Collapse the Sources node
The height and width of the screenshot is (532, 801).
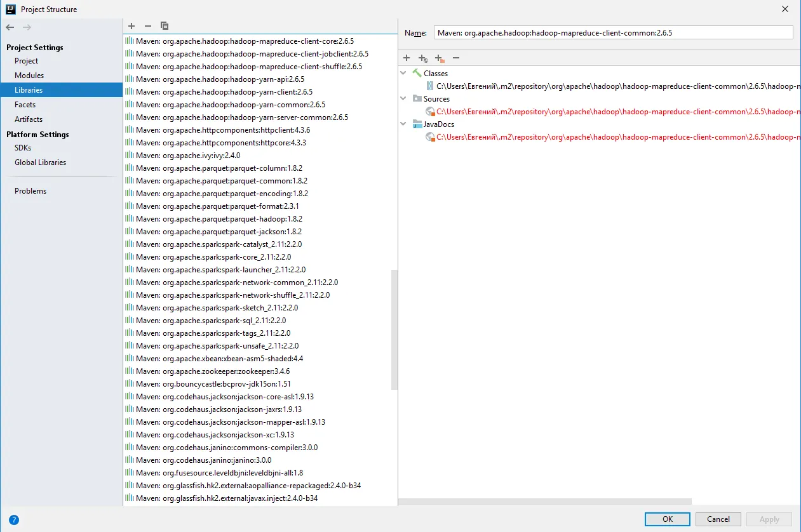tap(403, 98)
